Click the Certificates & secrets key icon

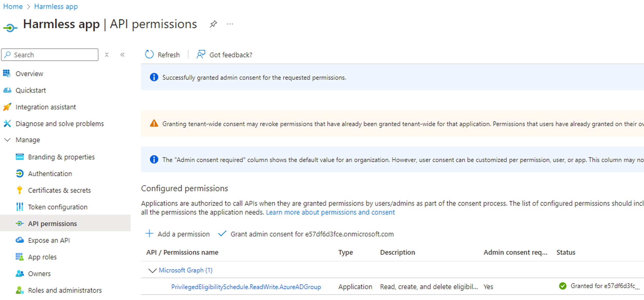coord(19,190)
